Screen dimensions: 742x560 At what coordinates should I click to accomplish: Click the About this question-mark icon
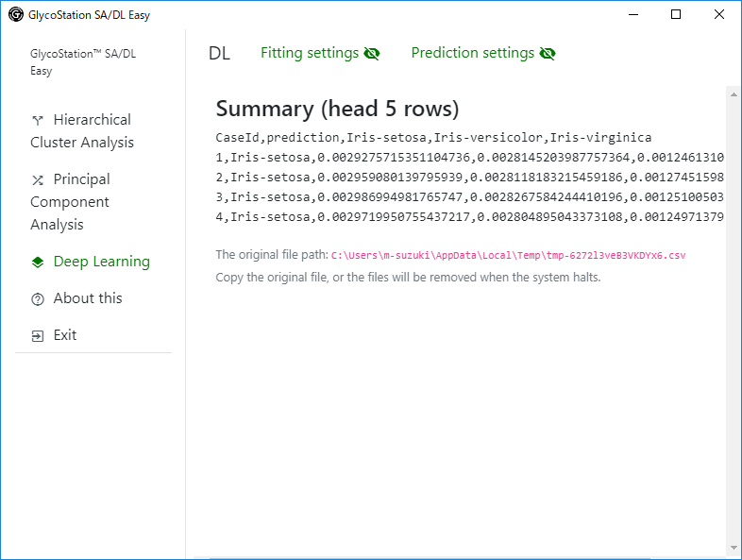pyautogui.click(x=38, y=299)
